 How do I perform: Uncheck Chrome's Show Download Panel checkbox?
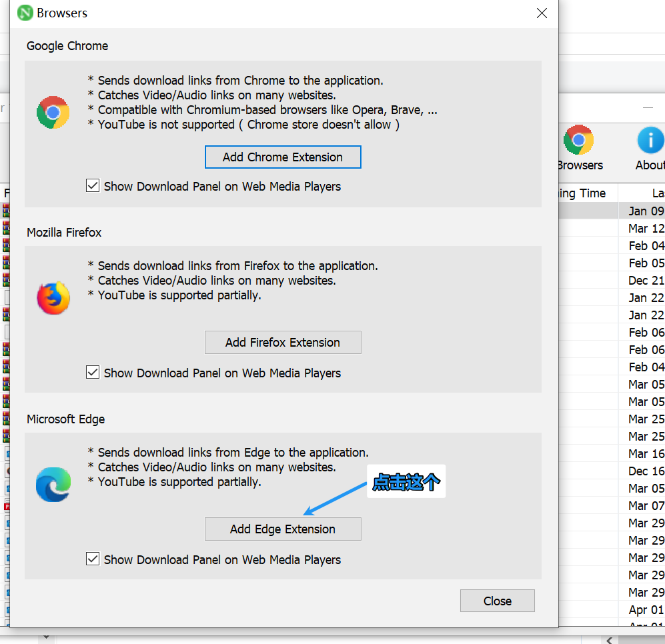[93, 186]
